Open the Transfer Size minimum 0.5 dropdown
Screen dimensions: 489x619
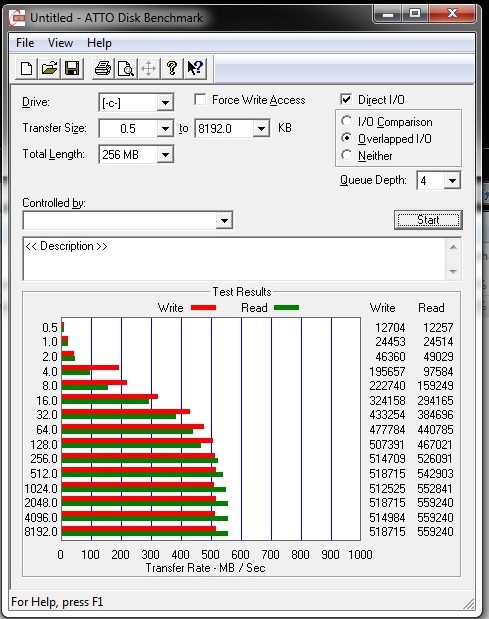(x=165, y=128)
